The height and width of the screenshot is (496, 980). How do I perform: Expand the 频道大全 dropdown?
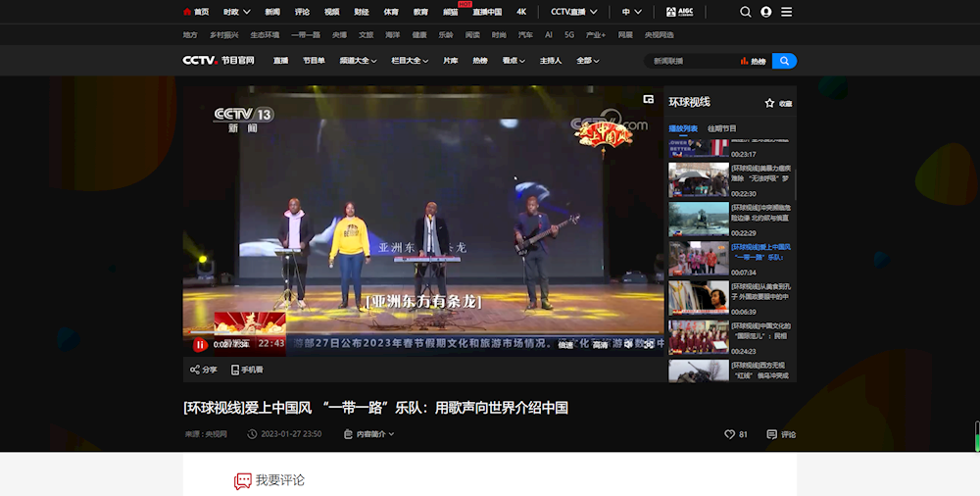(358, 61)
